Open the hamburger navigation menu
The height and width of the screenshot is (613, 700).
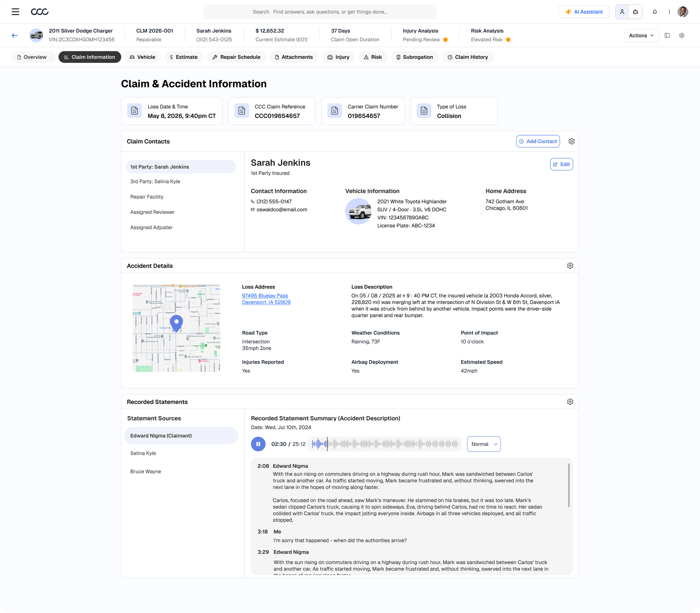15,12
